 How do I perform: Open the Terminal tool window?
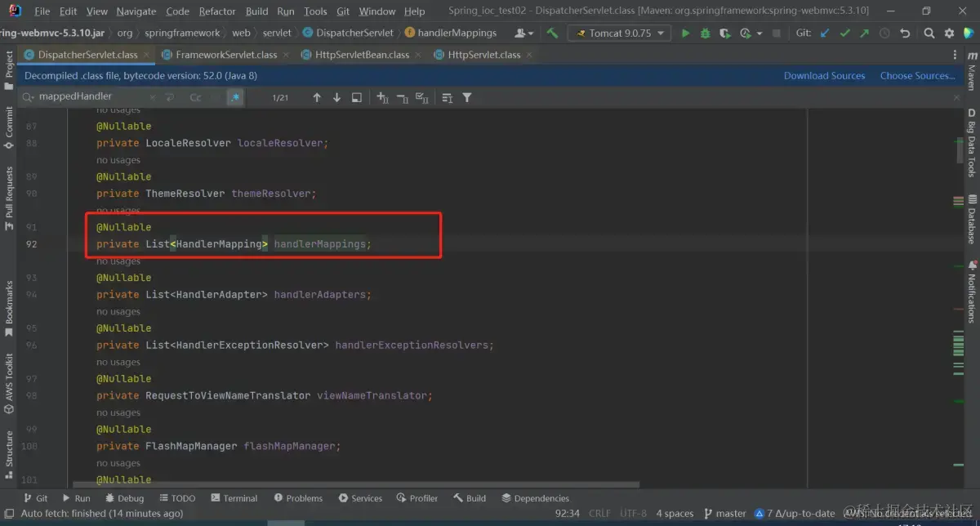coord(234,498)
